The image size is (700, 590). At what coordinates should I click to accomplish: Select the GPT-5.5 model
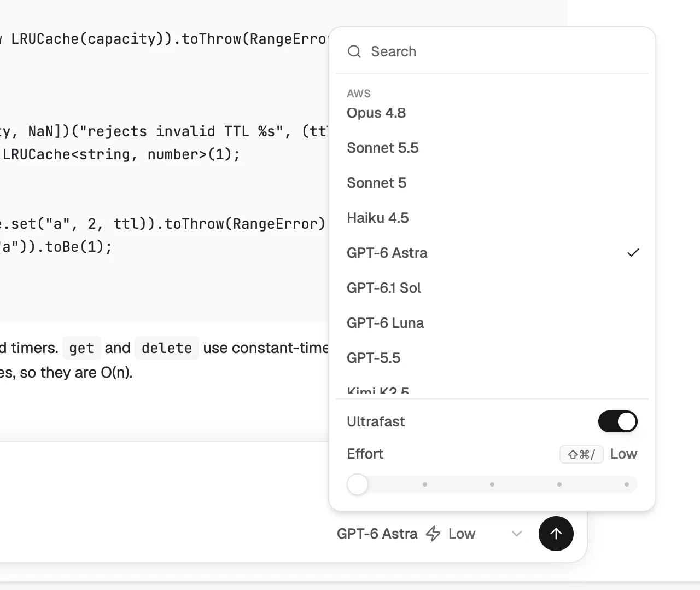[x=492, y=358]
